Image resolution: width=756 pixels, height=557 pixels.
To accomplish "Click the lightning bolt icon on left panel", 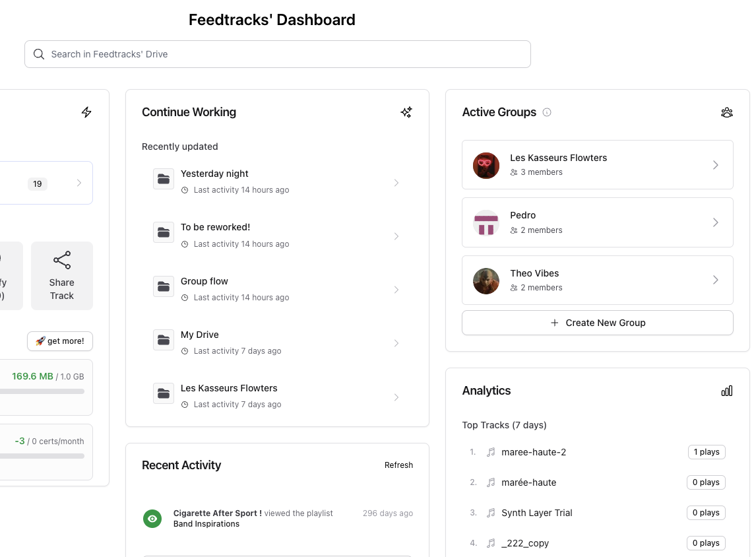I will (86, 112).
